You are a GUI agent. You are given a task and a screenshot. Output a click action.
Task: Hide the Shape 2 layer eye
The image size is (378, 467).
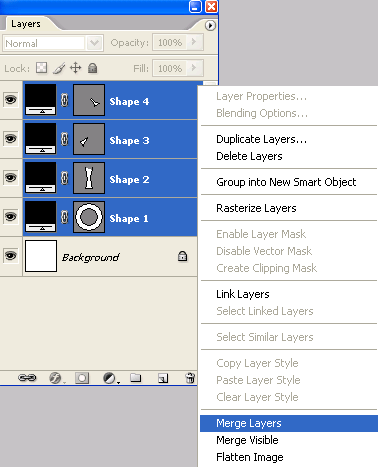[x=11, y=178]
